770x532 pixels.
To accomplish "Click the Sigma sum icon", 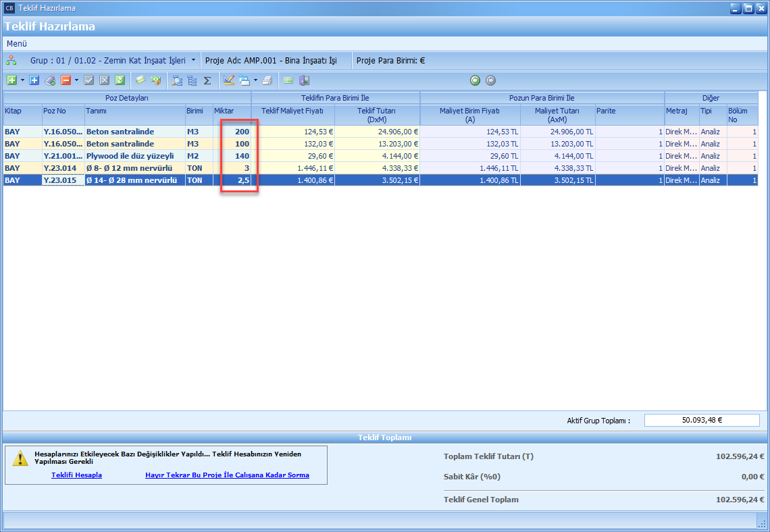I will [207, 80].
